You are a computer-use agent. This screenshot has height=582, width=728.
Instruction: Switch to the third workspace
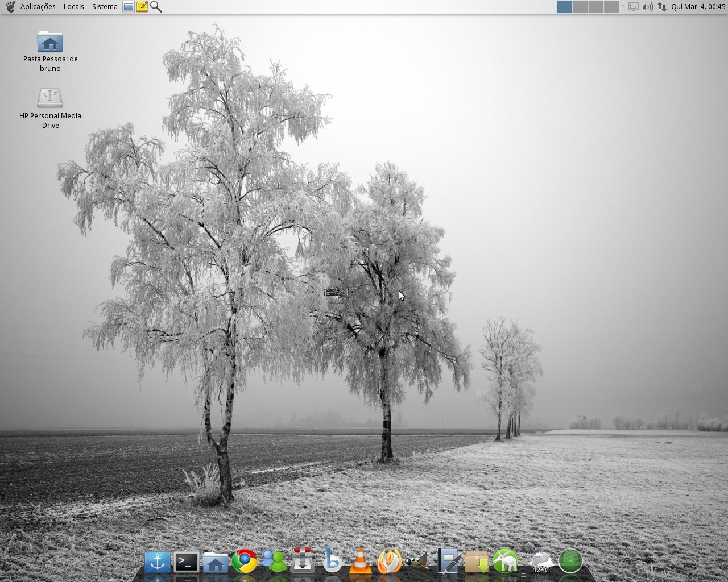[x=595, y=7]
